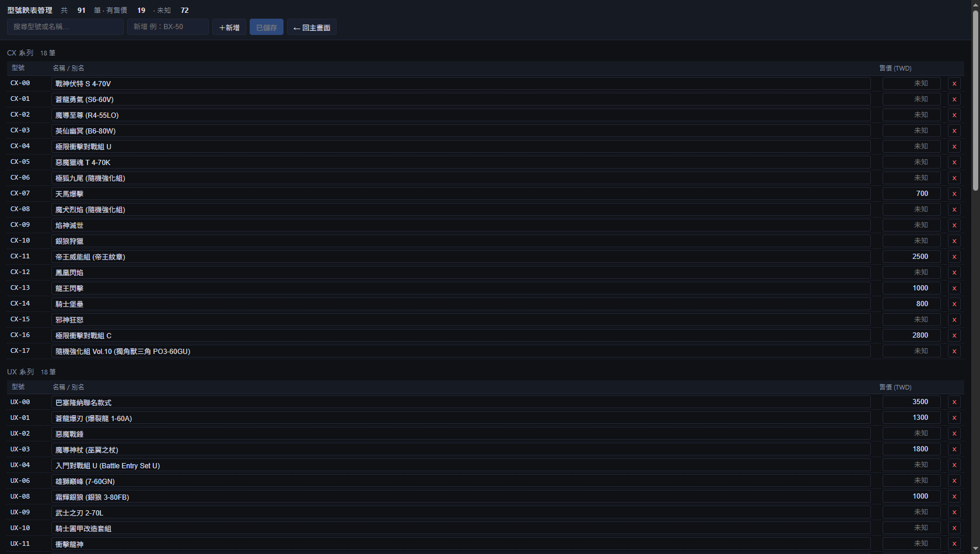Remove the UX-00 entry with the X
Image resolution: width=980 pixels, height=554 pixels.
click(954, 402)
